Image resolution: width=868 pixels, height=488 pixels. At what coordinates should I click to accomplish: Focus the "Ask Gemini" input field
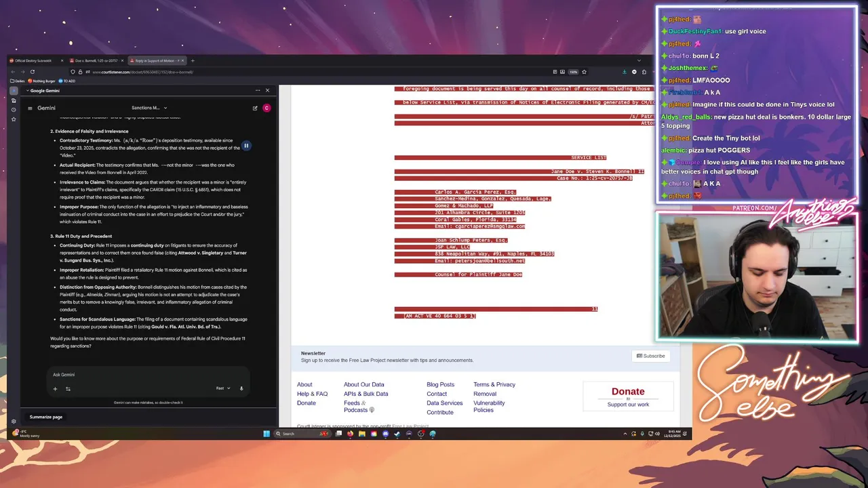click(148, 374)
